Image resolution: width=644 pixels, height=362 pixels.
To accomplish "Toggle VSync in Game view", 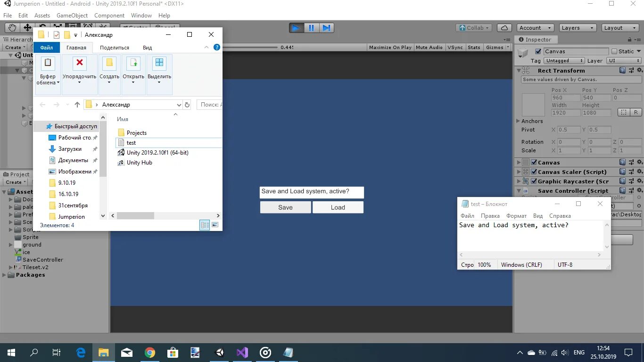I will pos(455,47).
